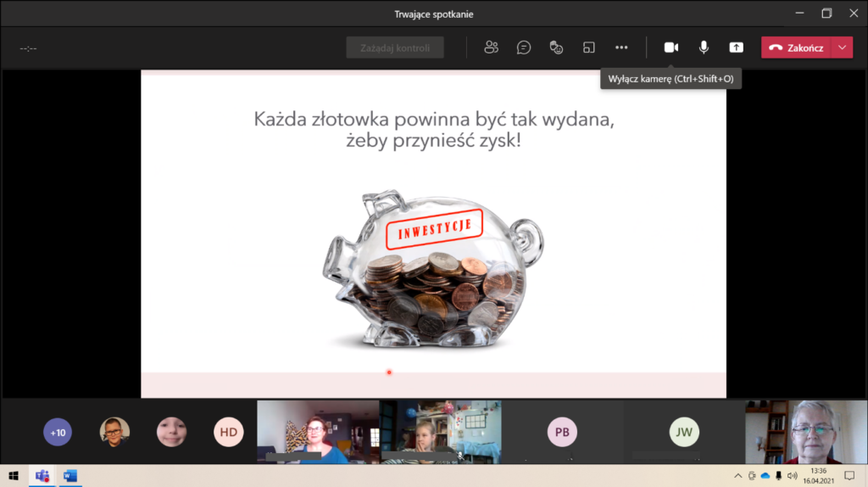Open the +10 more participants bubble
This screenshot has height=487, width=868.
pos(58,432)
